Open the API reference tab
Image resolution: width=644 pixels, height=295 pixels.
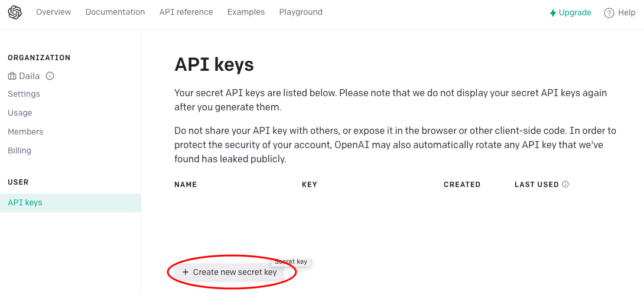pyautogui.click(x=186, y=12)
